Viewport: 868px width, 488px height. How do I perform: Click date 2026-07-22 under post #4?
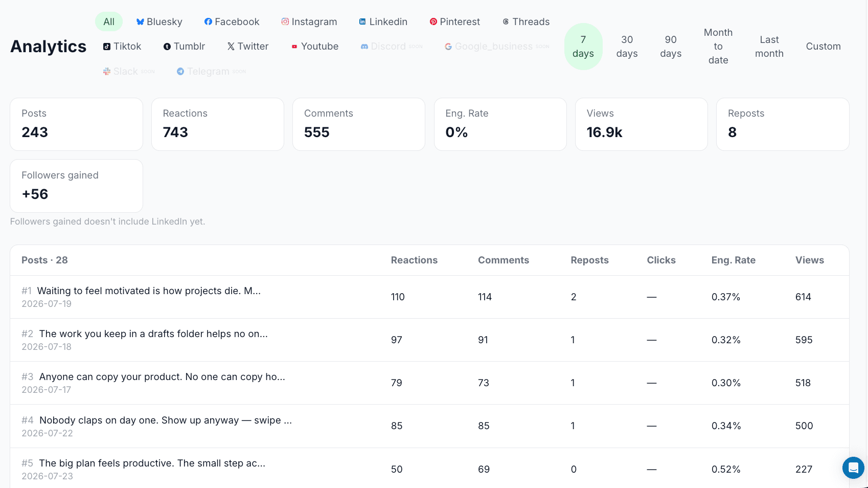pos(47,433)
